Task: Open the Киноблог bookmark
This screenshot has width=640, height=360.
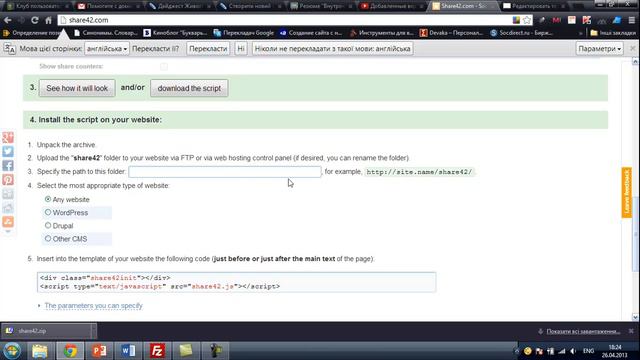Action: [176, 33]
